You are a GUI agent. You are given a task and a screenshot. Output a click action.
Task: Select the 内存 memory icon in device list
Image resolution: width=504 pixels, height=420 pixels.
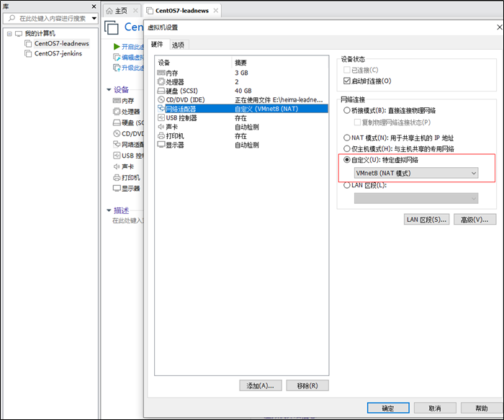tap(161, 73)
